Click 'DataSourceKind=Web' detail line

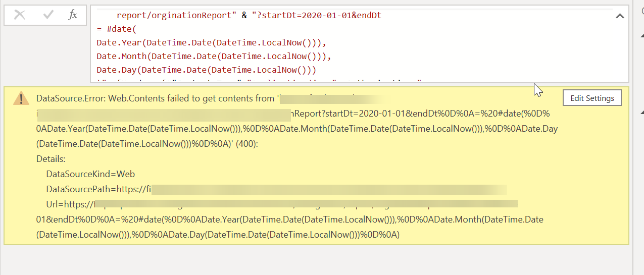(x=90, y=174)
